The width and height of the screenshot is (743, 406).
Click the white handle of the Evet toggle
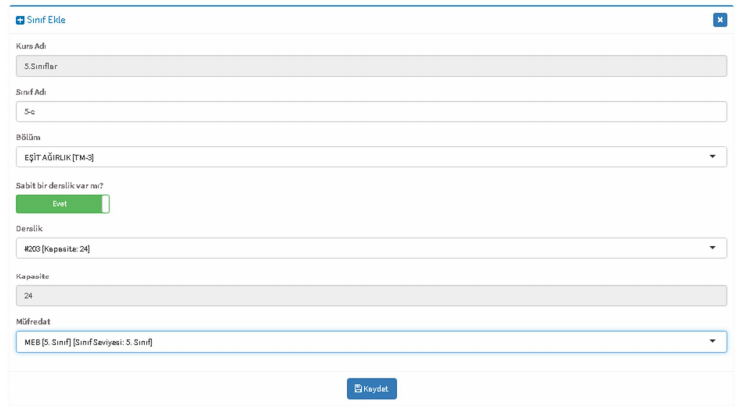click(x=105, y=204)
